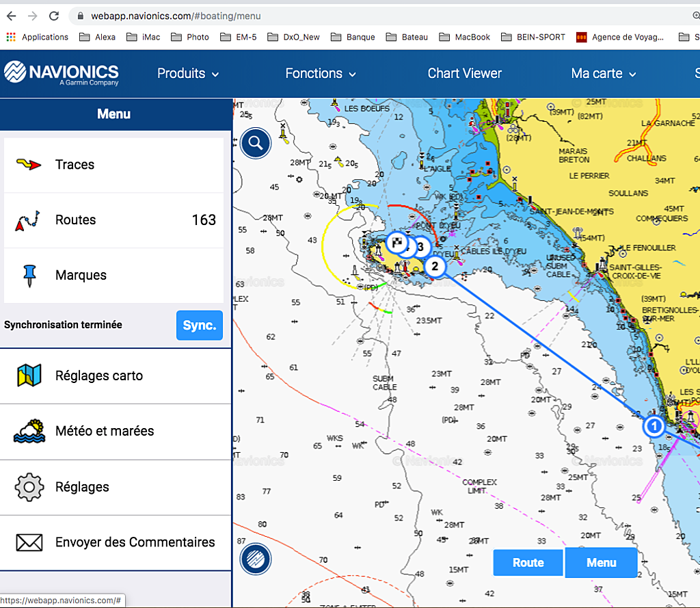Click the Synchronisation terminée status text

[x=63, y=325]
